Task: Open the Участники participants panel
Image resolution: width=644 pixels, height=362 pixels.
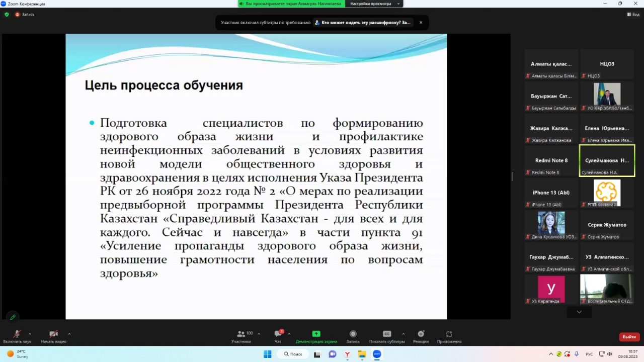Action: pyautogui.click(x=242, y=334)
